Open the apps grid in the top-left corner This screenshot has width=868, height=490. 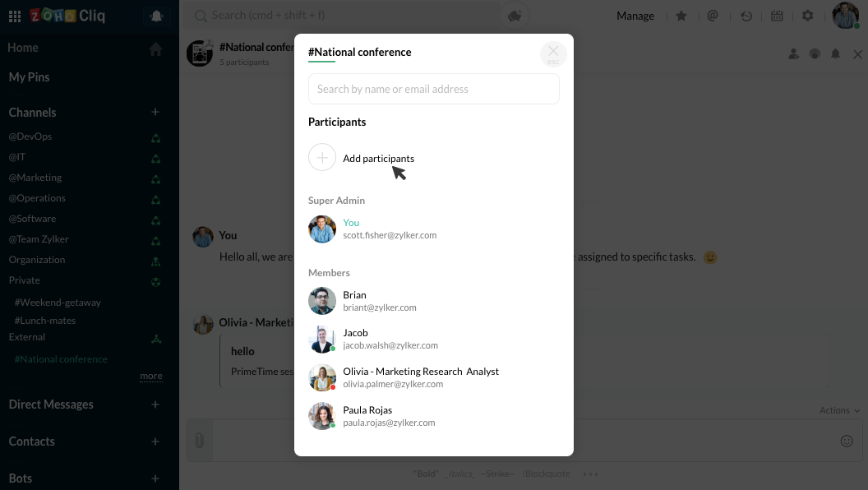[15, 15]
